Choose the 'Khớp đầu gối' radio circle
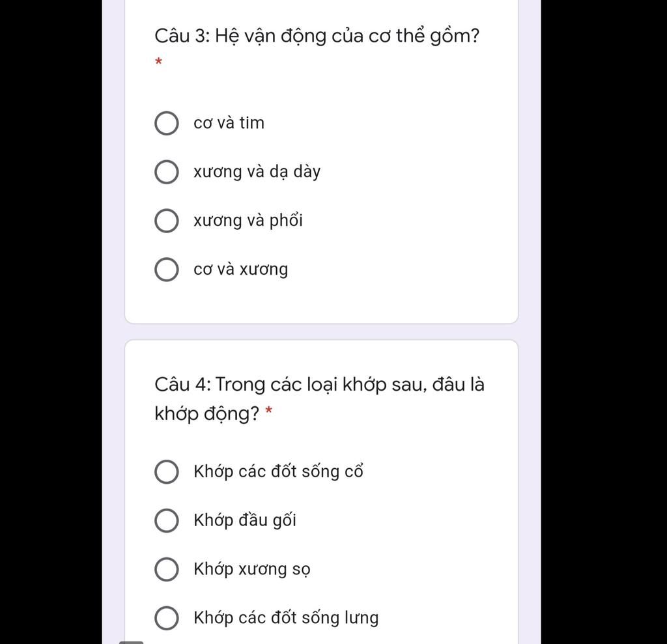Image resolution: width=667 pixels, height=644 pixels. tap(166, 520)
